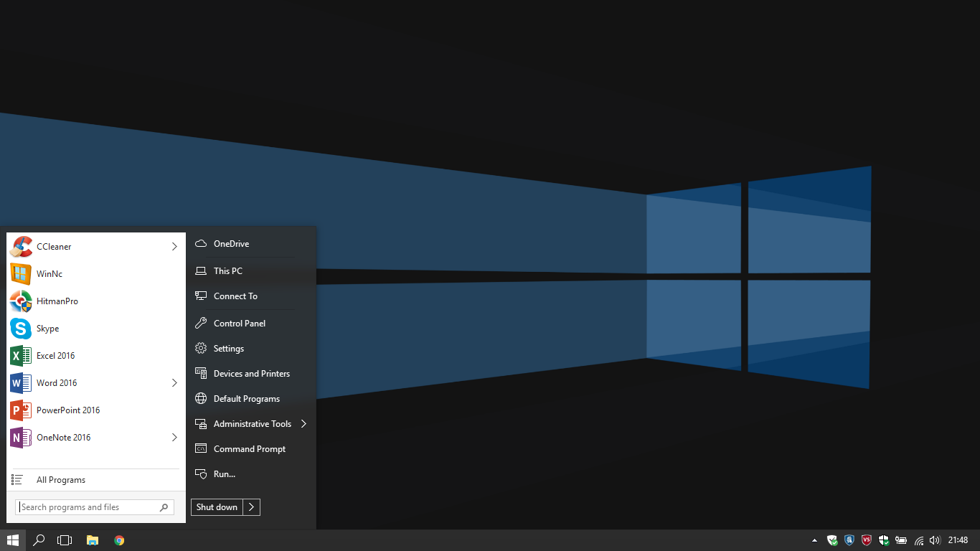This screenshot has width=980, height=551.
Task: Open the Command Prompt entry
Action: tap(249, 449)
